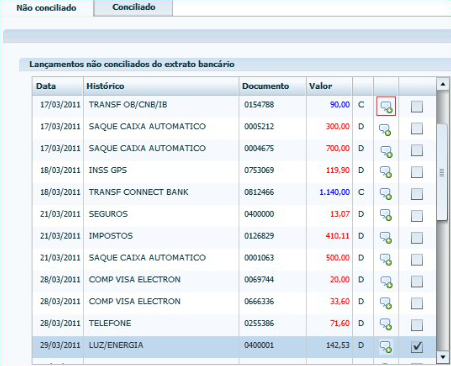Tick the checkbox for INSS GPS row
The image size is (451, 366).
(417, 172)
